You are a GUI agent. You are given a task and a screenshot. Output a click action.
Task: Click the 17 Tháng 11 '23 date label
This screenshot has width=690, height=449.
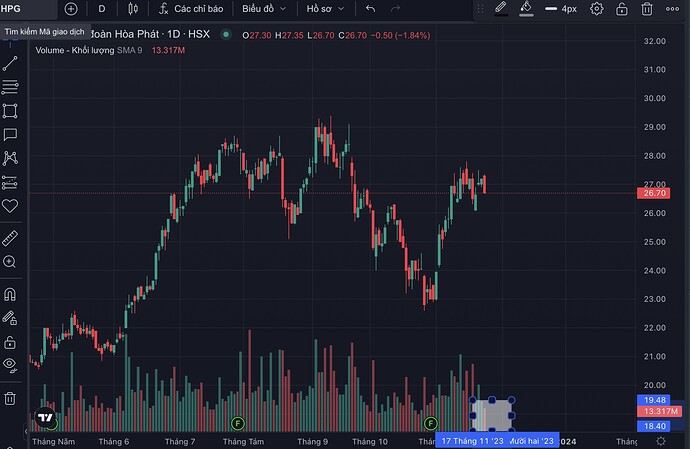tap(473, 441)
